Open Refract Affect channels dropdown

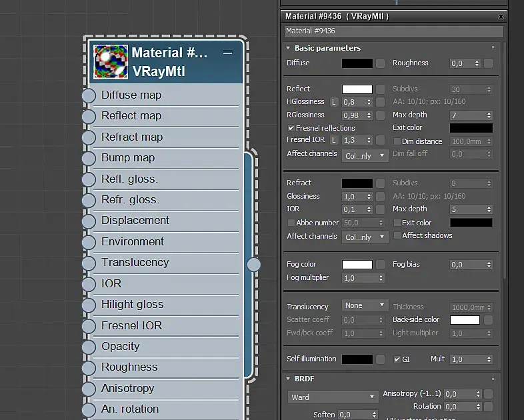pos(365,237)
